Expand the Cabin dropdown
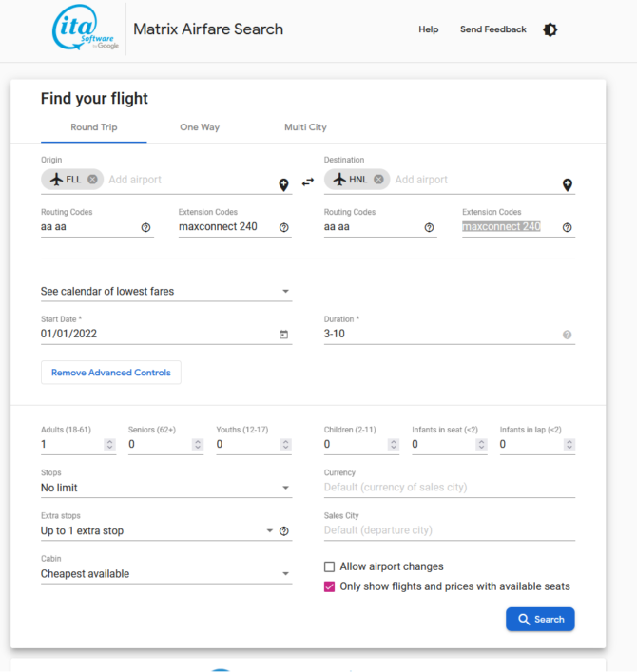This screenshot has width=637, height=672. tap(166, 574)
